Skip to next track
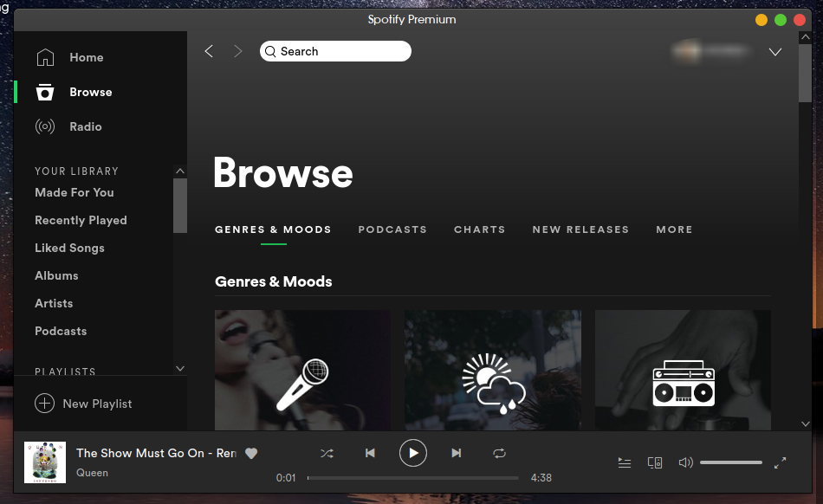Viewport: 823px width, 504px height. [x=456, y=453]
